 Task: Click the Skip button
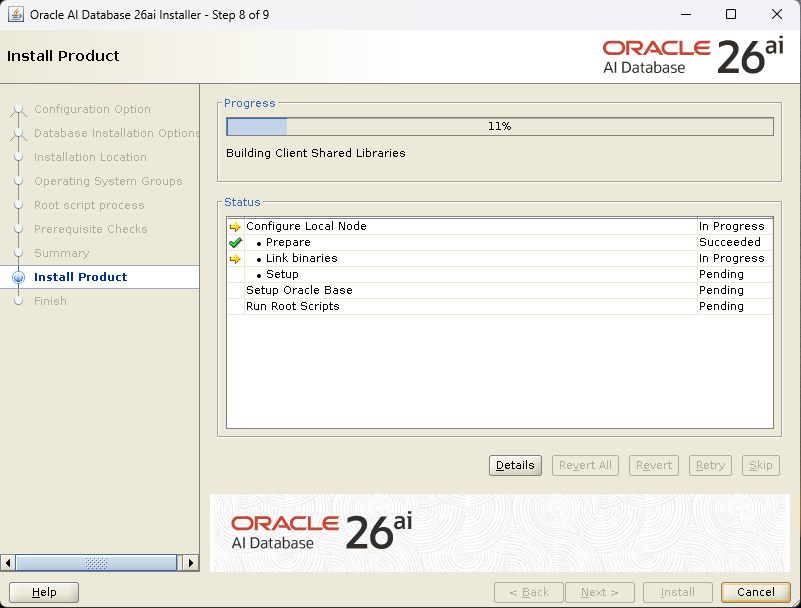[761, 465]
